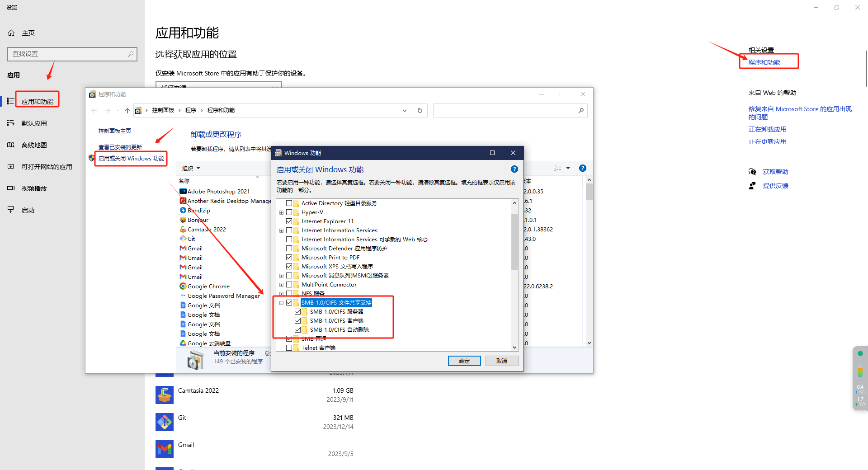Click the Google Chrome icon in program list
Screen dimensions: 868x470
pyautogui.click(x=183, y=286)
